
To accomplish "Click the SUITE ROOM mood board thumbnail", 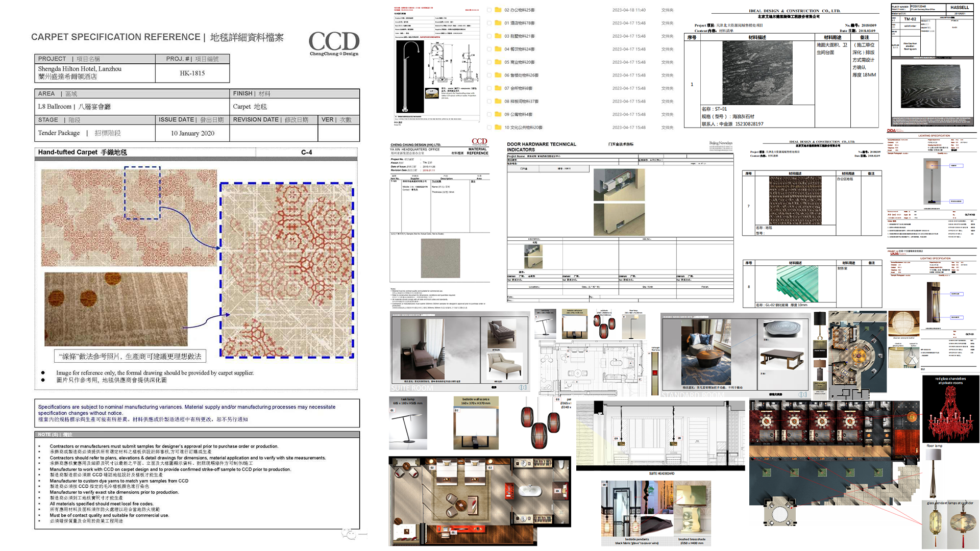I will pos(460,352).
